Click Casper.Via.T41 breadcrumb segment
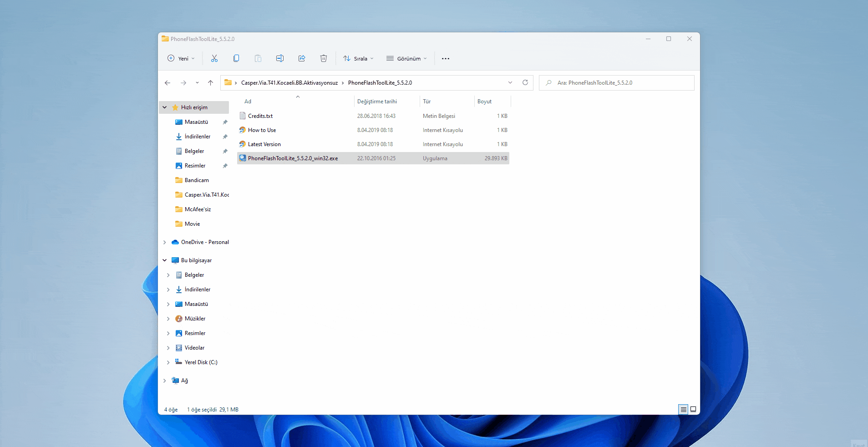 [289, 83]
